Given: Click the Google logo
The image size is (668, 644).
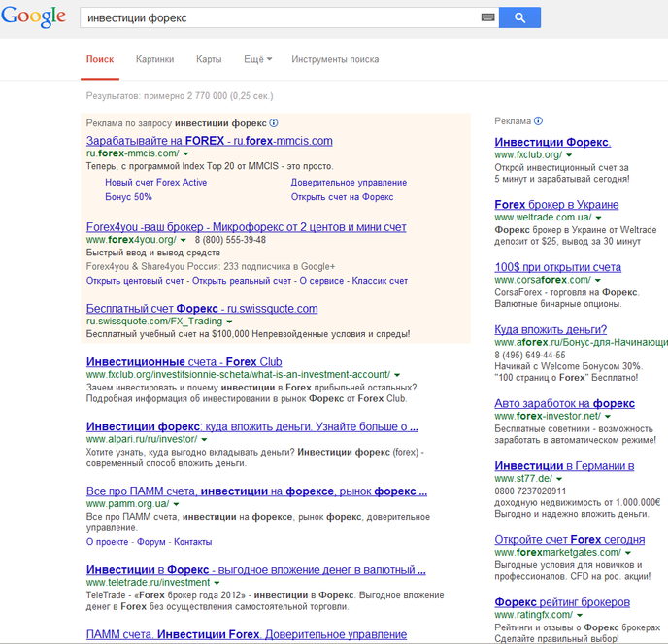Looking at the screenshot, I should (34, 17).
